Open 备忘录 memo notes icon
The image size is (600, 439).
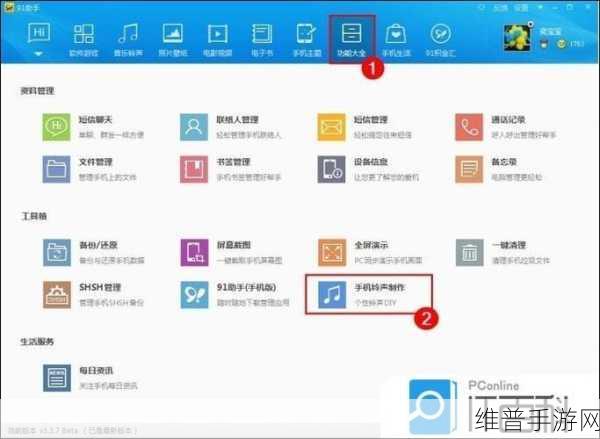coord(469,169)
